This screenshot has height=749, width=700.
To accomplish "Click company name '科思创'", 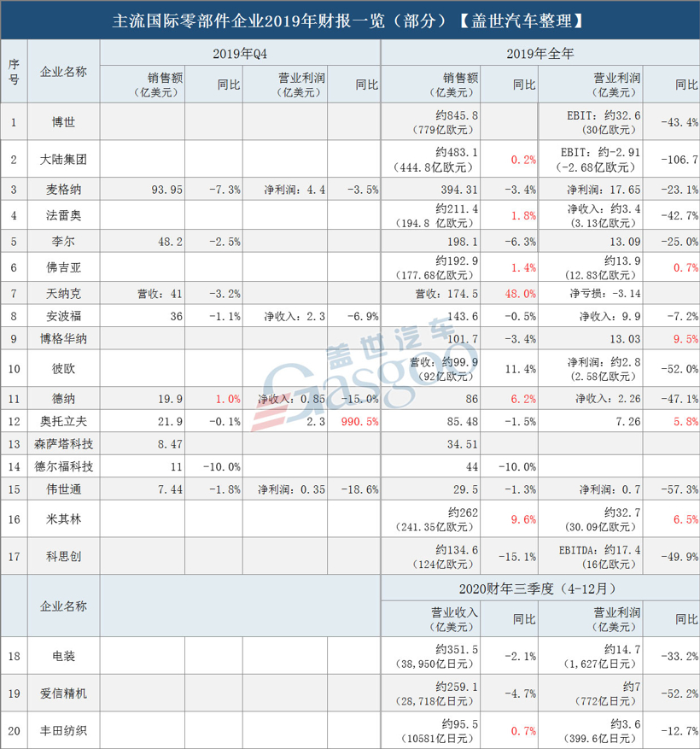I will [x=63, y=557].
